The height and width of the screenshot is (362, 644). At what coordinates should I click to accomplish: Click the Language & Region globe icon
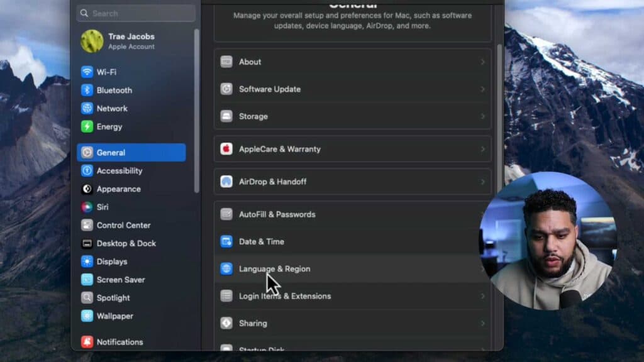pyautogui.click(x=226, y=269)
